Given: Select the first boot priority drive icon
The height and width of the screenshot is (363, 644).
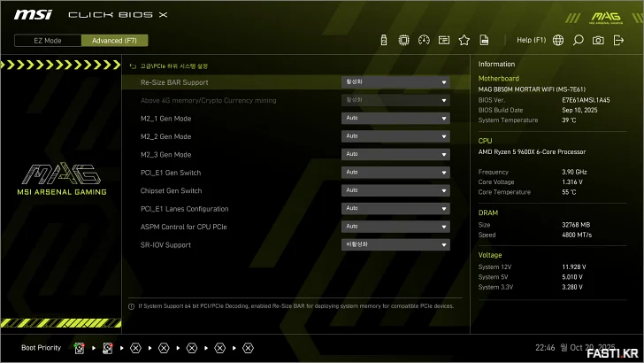Looking at the screenshot, I should [79, 348].
